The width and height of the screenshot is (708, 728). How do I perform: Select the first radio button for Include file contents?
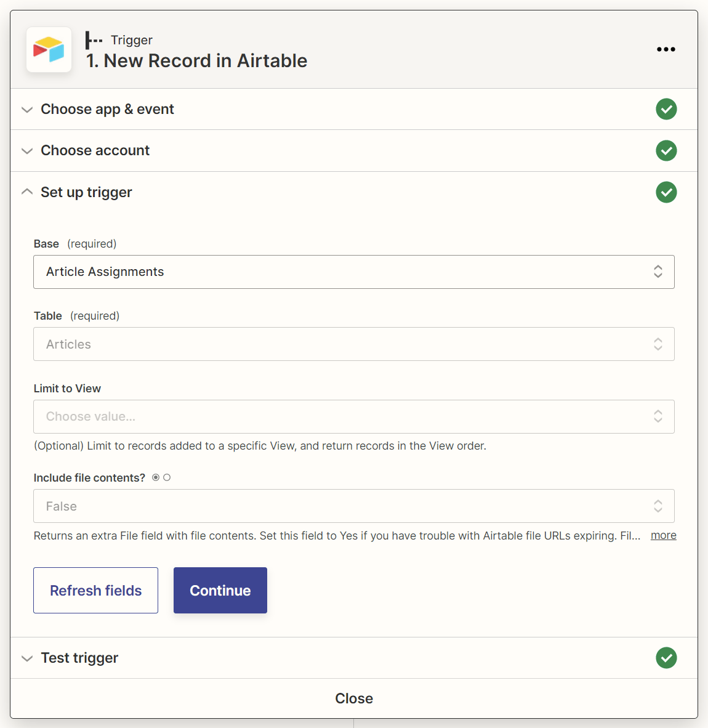point(156,477)
